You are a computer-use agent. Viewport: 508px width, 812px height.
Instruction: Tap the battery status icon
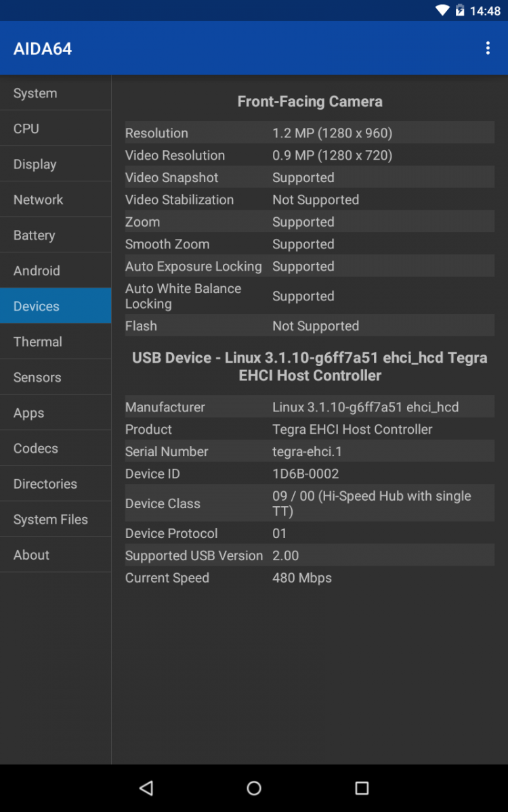[x=460, y=10]
